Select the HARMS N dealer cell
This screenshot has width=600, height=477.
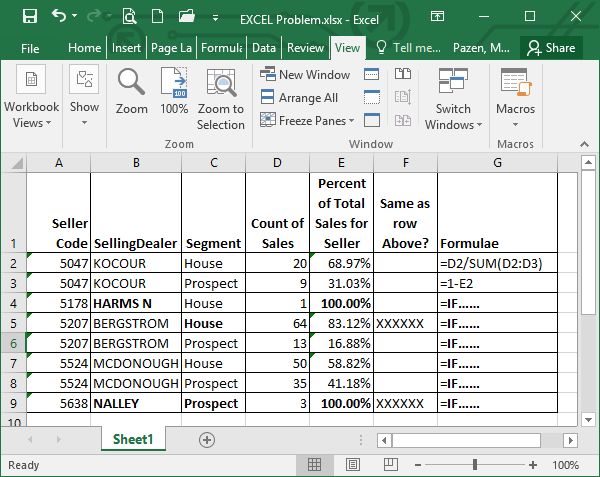pyautogui.click(x=136, y=303)
